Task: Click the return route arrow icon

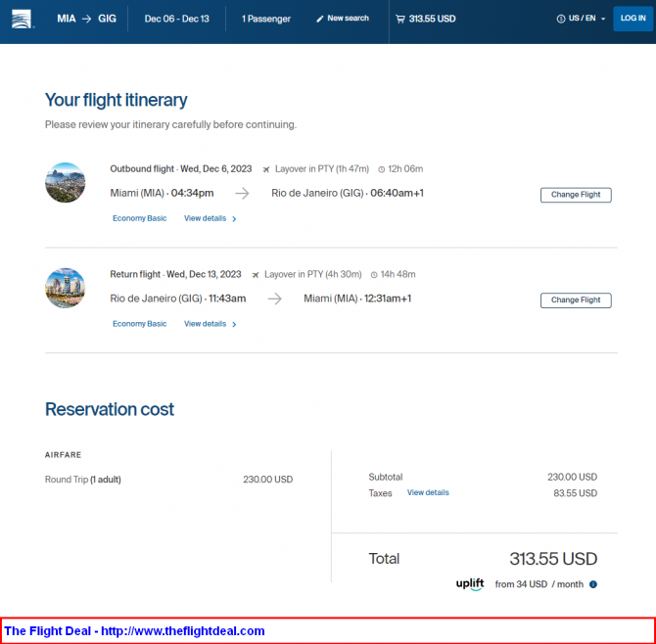Action: point(274,299)
